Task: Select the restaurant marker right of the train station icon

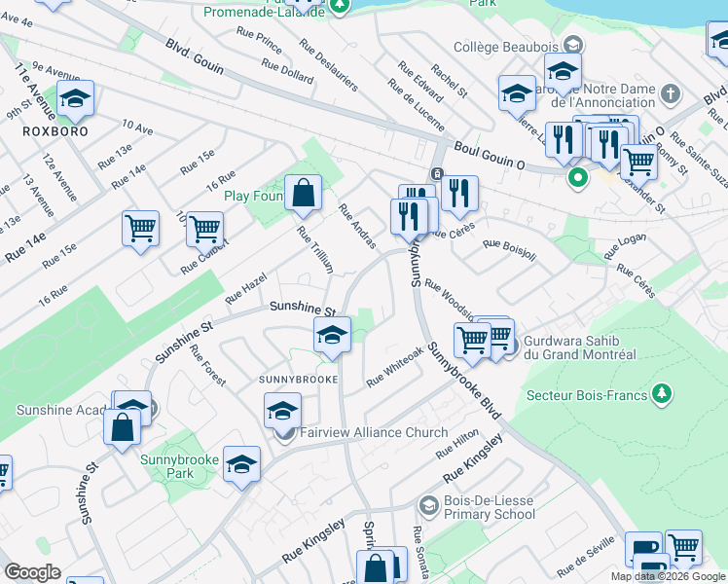Action: (x=459, y=195)
